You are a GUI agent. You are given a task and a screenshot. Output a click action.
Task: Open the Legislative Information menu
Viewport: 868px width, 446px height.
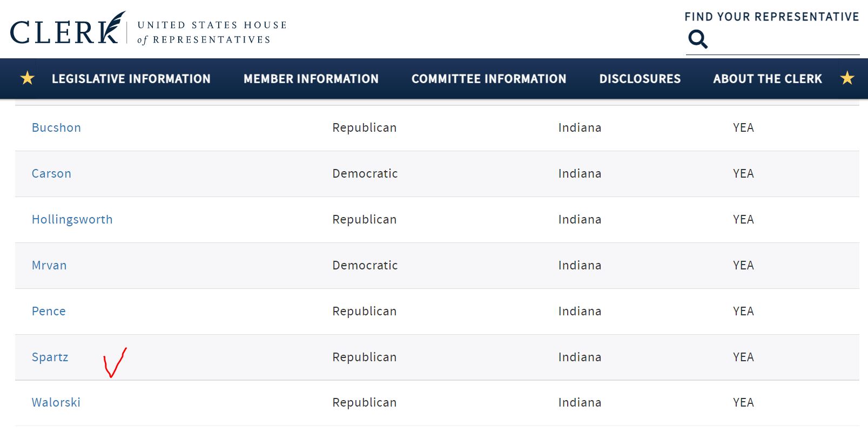coord(131,79)
